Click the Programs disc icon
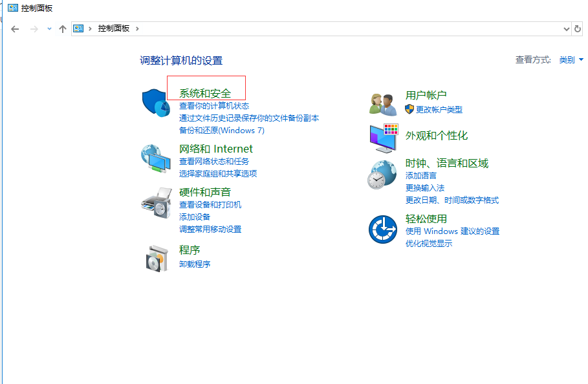This screenshot has height=384, width=588. 157,259
